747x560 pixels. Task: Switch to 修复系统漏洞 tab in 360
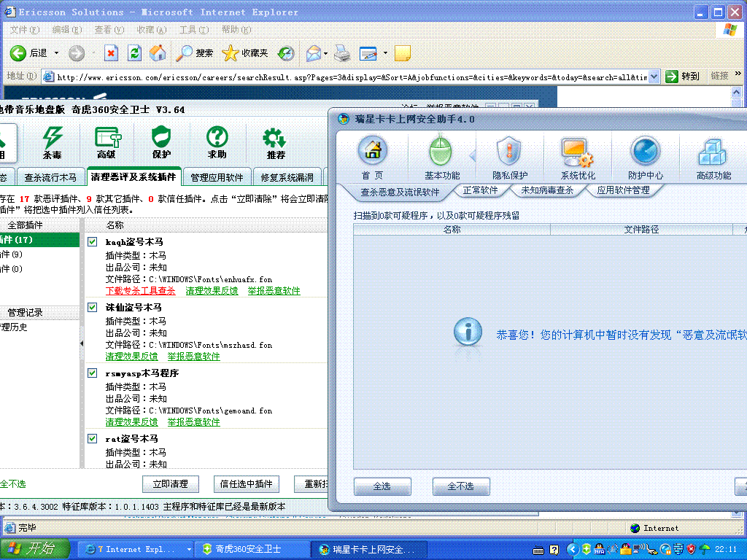[287, 178]
